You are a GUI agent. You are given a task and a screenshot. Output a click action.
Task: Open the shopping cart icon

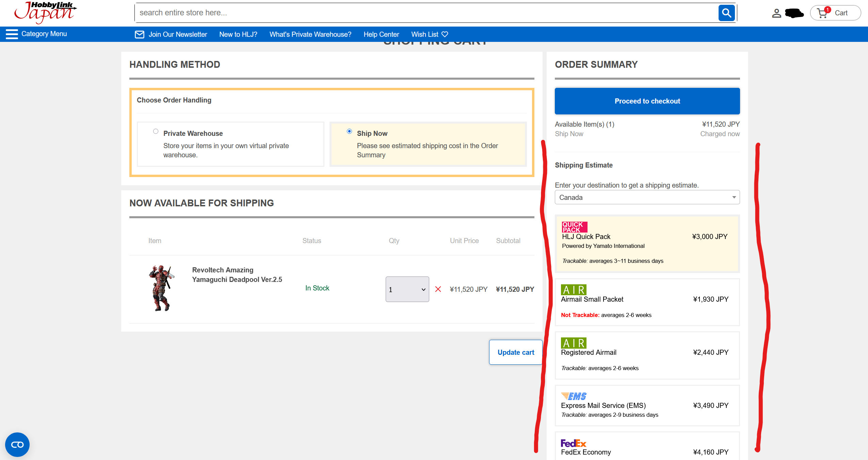pyautogui.click(x=822, y=13)
